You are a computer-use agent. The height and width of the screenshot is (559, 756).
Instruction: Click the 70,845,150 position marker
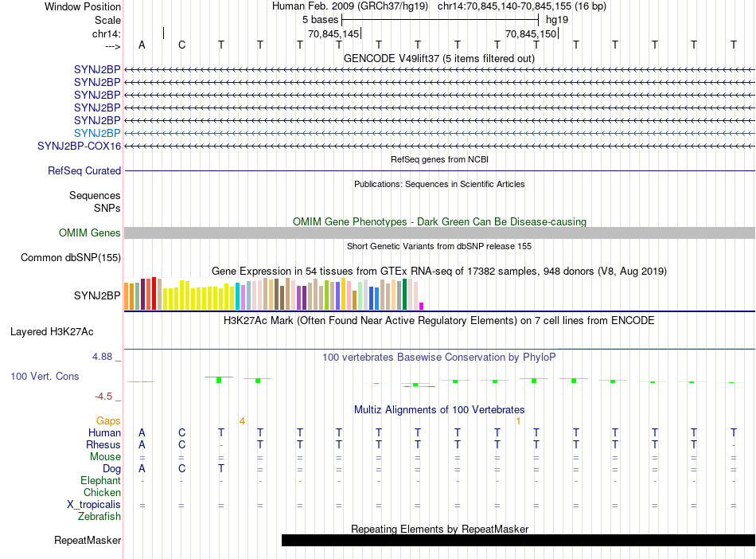pyautogui.click(x=532, y=33)
